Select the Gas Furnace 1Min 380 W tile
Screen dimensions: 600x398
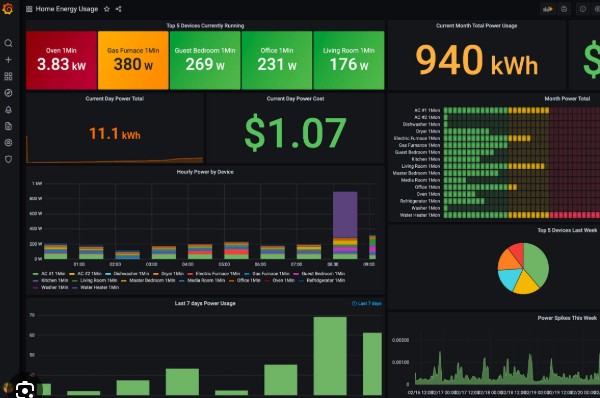coord(133,60)
